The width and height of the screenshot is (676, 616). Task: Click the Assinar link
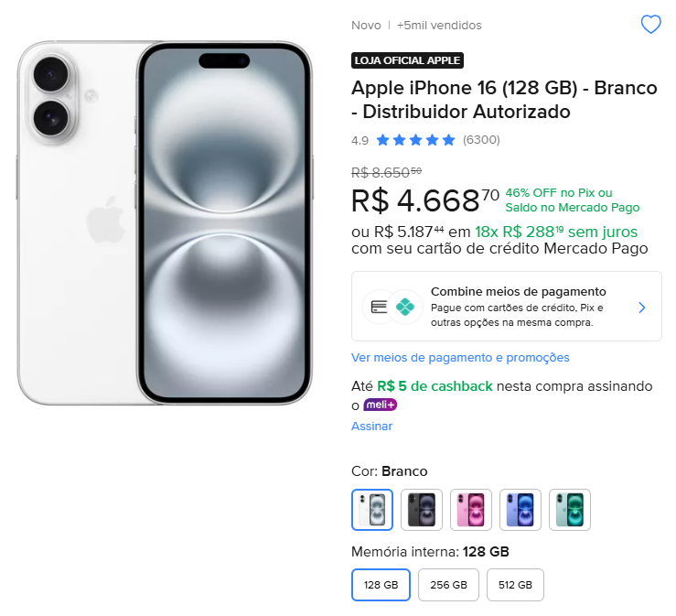(371, 426)
